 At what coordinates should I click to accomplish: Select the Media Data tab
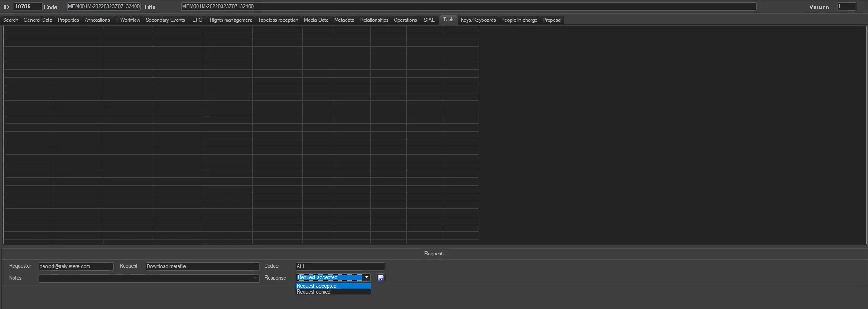[316, 20]
